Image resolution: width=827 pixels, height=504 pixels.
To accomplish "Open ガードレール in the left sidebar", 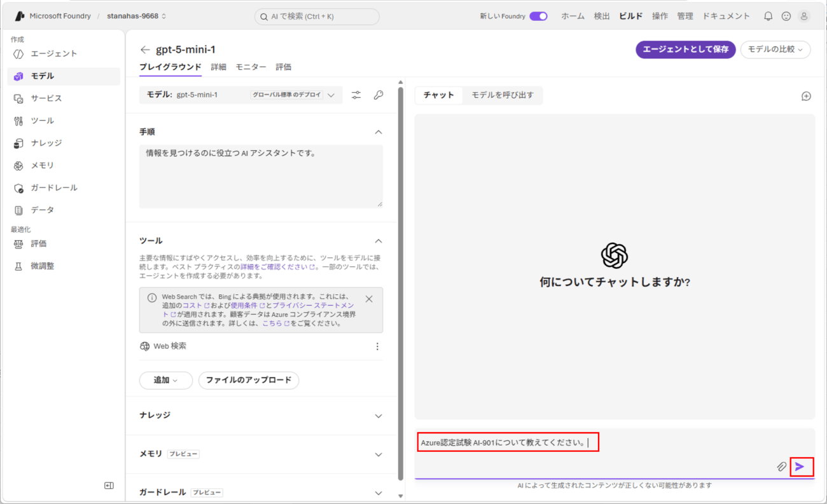I will coord(64,187).
